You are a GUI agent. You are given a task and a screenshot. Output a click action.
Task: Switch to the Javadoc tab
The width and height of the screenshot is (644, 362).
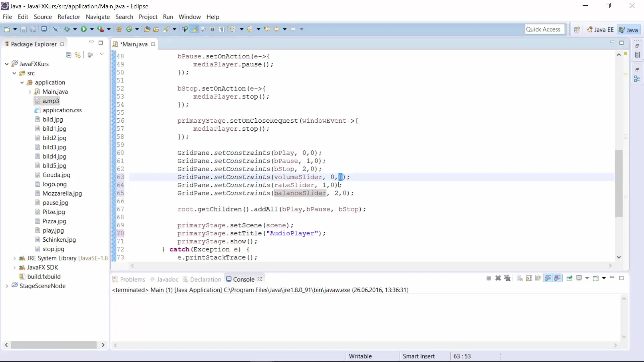pos(164,279)
